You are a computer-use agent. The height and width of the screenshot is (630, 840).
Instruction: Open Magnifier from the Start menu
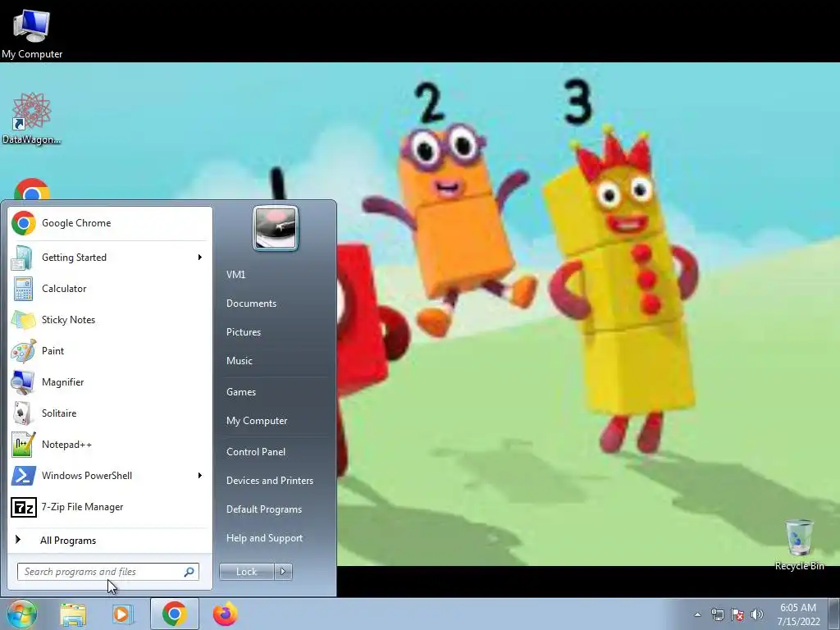109,382
